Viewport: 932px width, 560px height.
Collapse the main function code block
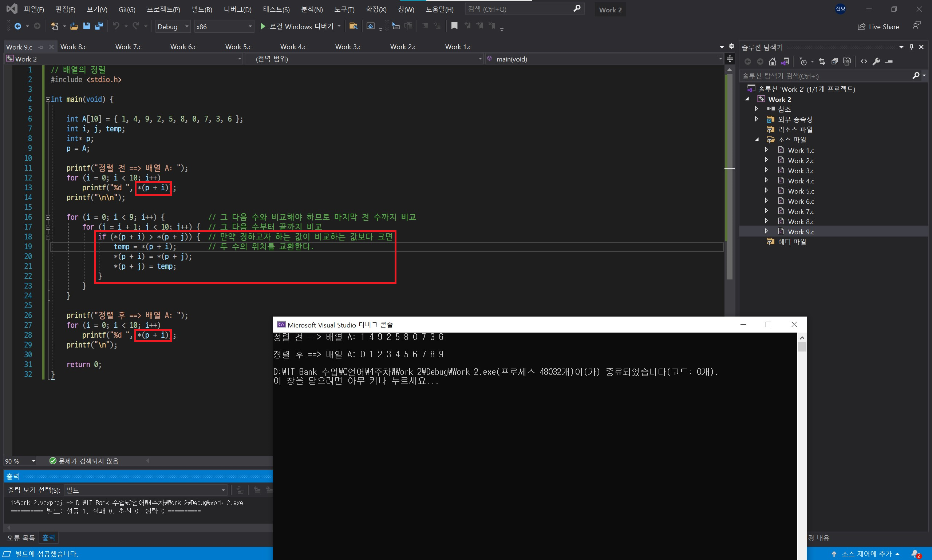click(x=48, y=100)
